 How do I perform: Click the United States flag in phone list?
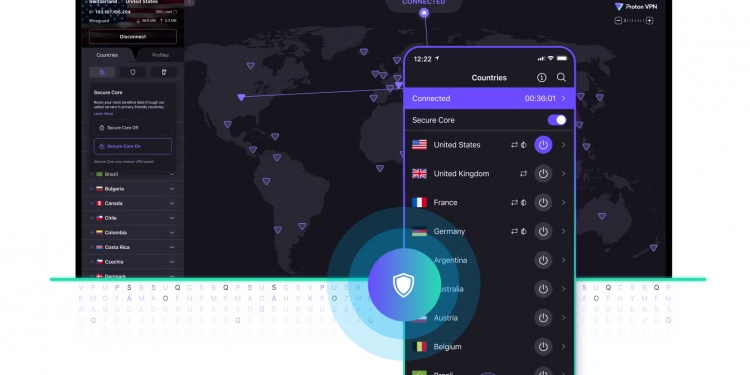click(419, 145)
